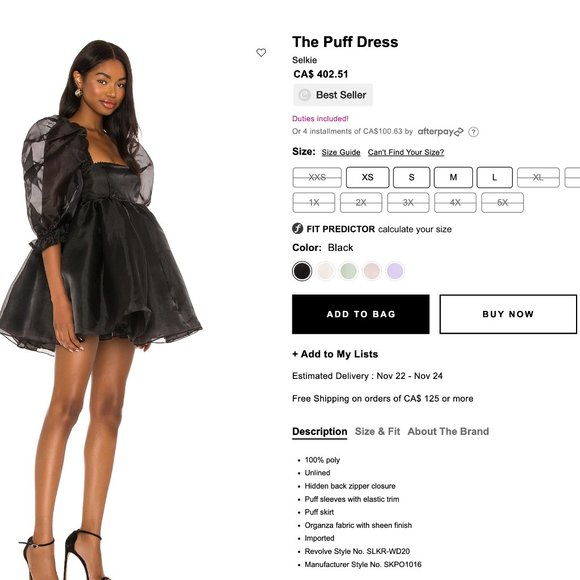Click the Best Seller badge icon

304,95
